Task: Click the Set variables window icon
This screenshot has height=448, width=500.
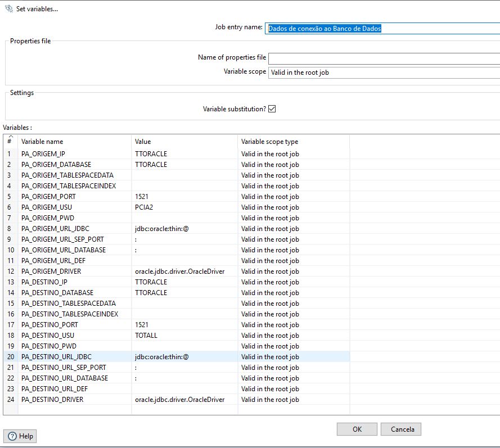Action: [9, 8]
